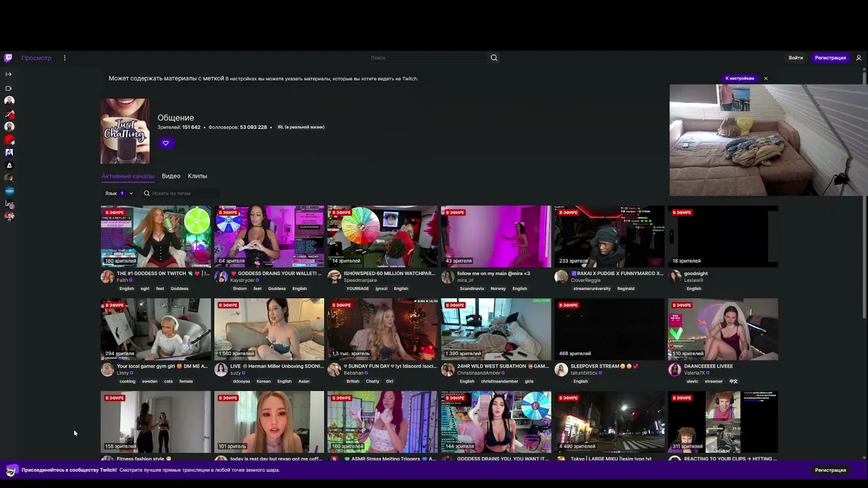
Task: Open the three-dot more menu beside Просмотр
Action: point(64,58)
